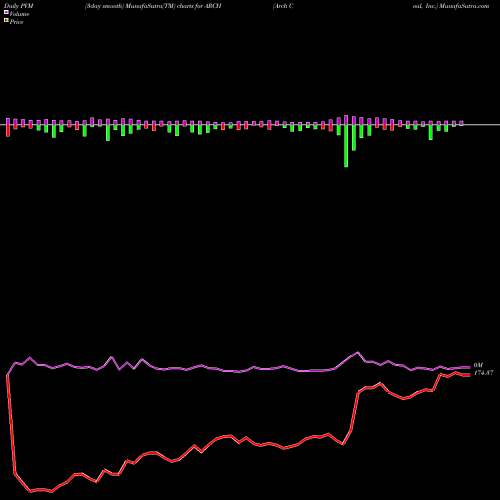Viewport: 500px width, 500px height.
Task: Click the MunafaSutra.com watermark text
Action: tap(464, 6)
